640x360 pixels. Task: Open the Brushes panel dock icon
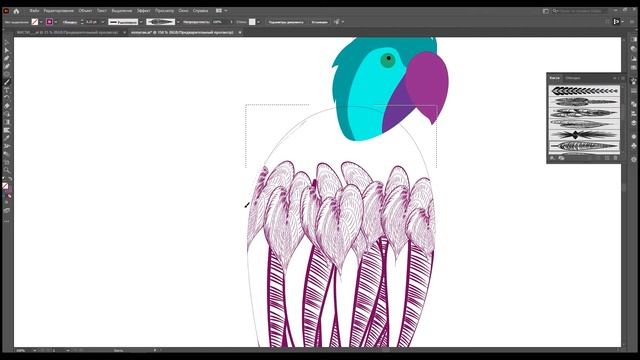(633, 81)
